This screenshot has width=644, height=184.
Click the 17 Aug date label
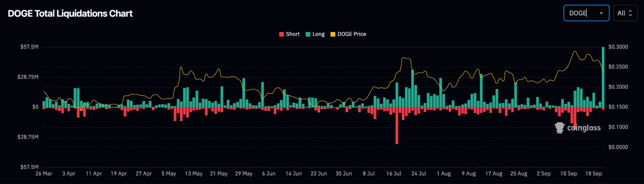click(x=494, y=174)
